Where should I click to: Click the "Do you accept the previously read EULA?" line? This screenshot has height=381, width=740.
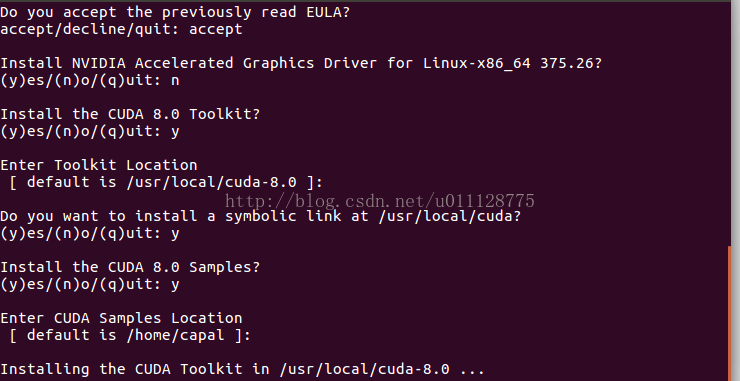(x=175, y=12)
